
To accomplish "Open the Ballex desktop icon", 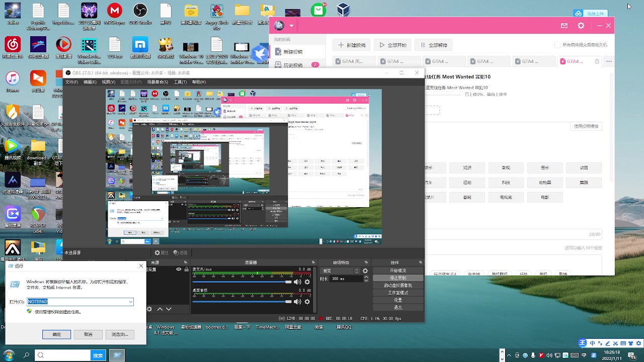I will click(13, 14).
